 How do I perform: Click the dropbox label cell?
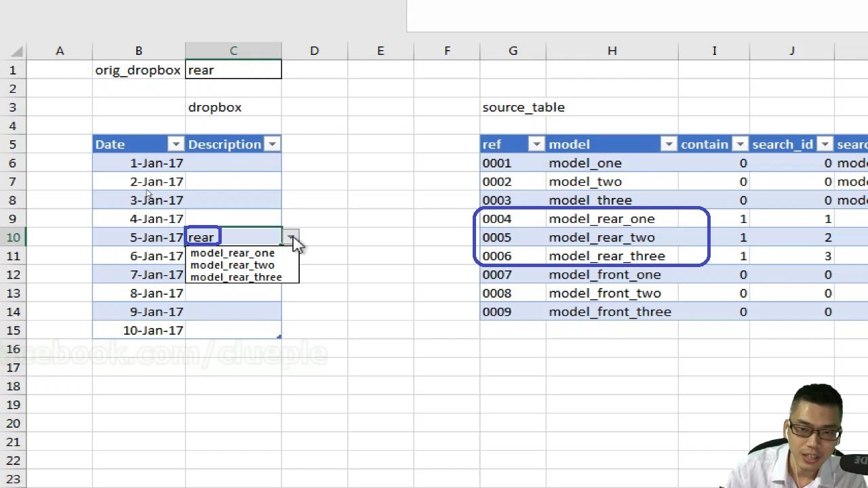233,107
